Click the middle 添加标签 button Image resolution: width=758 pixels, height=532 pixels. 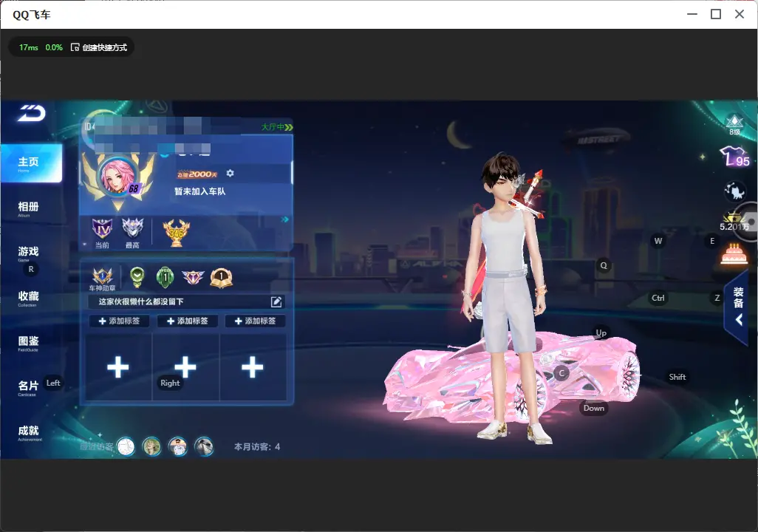tap(187, 321)
